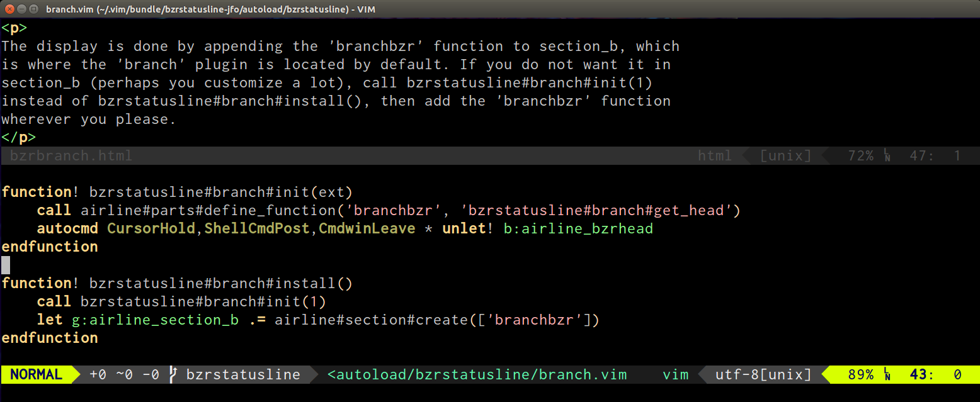The image size is (980, 402).
Task: Click the line starting 'is where the'
Action: pos(336,65)
